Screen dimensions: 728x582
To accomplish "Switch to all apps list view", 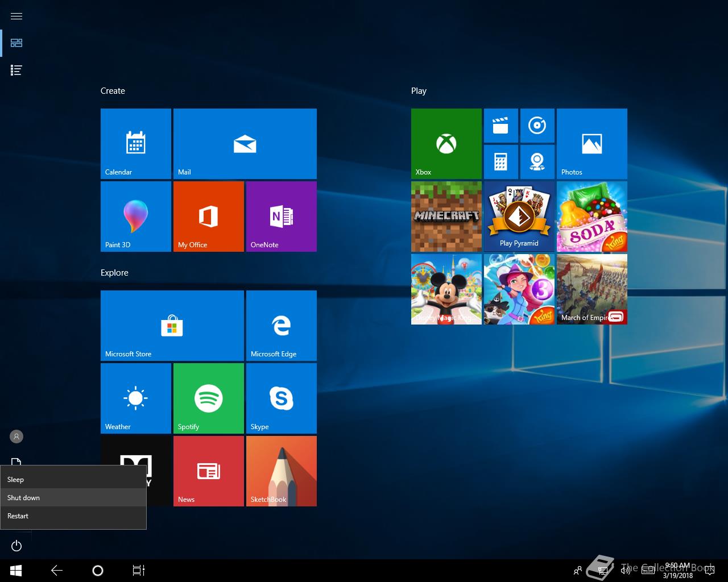I will point(16,70).
